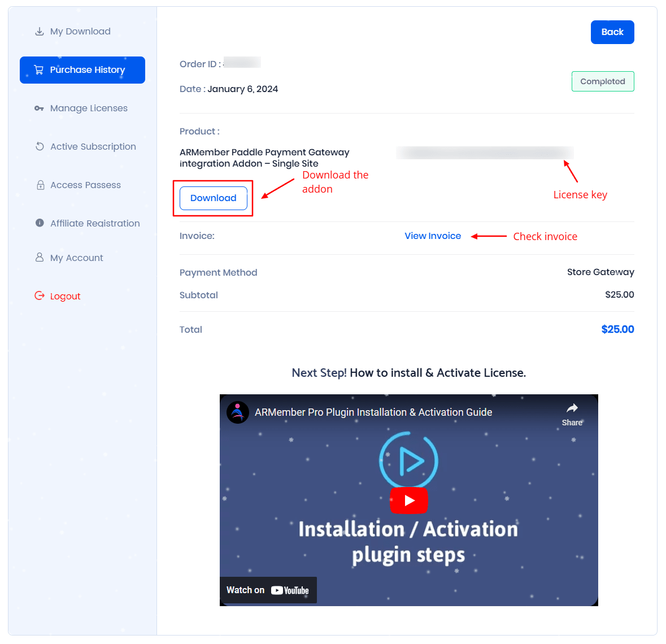The image size is (666, 644).
Task: Click the Logout exit icon
Action: coord(40,295)
